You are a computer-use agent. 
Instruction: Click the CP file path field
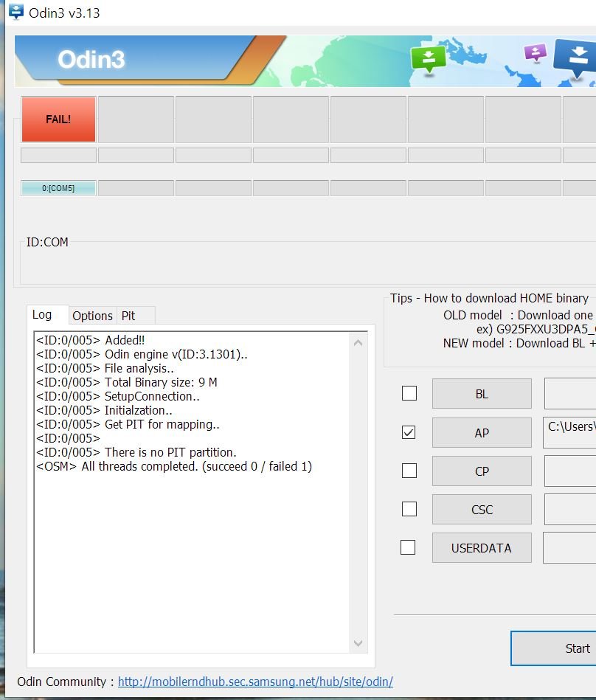[x=570, y=471]
